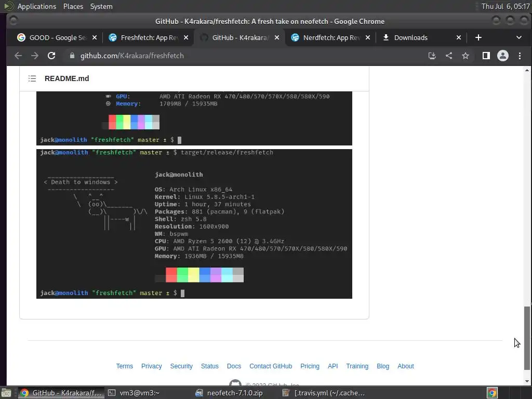
Task: Click the first terminal screenshot with icon labels
Action: pyautogui.click(x=194, y=118)
